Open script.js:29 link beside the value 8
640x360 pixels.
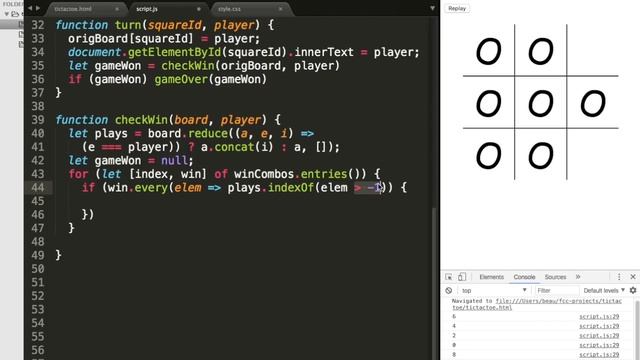click(x=599, y=354)
